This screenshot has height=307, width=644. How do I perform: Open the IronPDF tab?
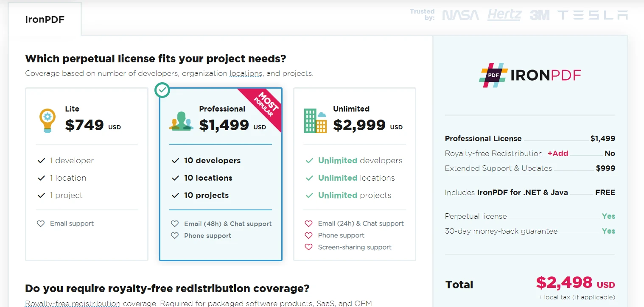click(45, 20)
